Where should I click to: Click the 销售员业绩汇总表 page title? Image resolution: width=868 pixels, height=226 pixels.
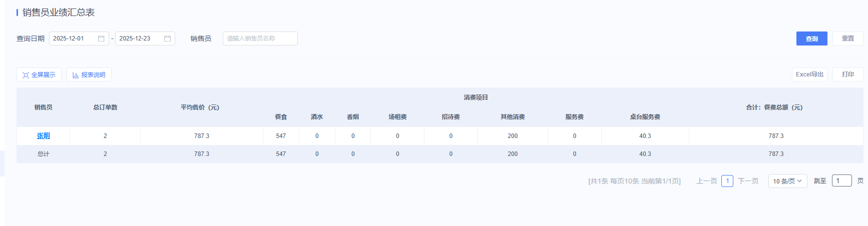[59, 12]
